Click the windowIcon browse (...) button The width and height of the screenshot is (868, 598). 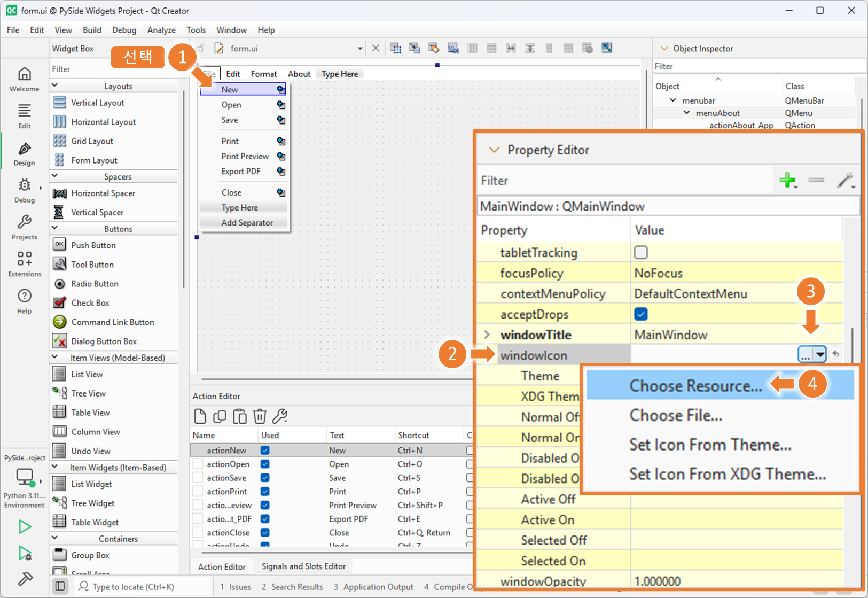click(806, 354)
